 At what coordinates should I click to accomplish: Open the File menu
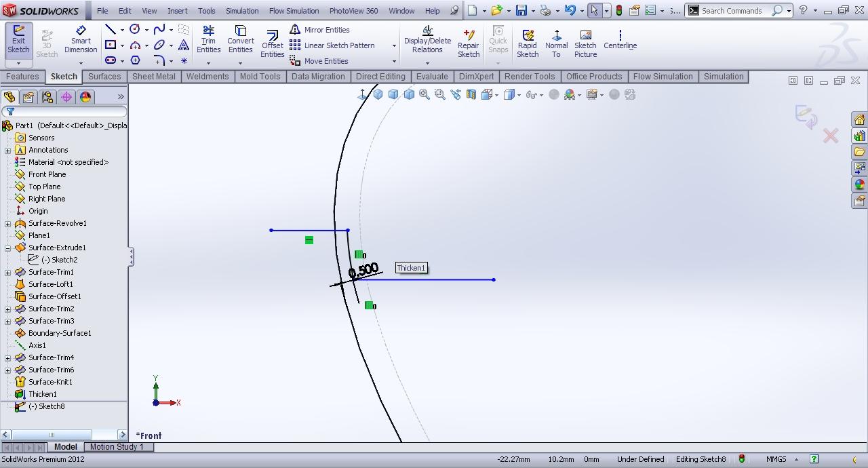[102, 11]
